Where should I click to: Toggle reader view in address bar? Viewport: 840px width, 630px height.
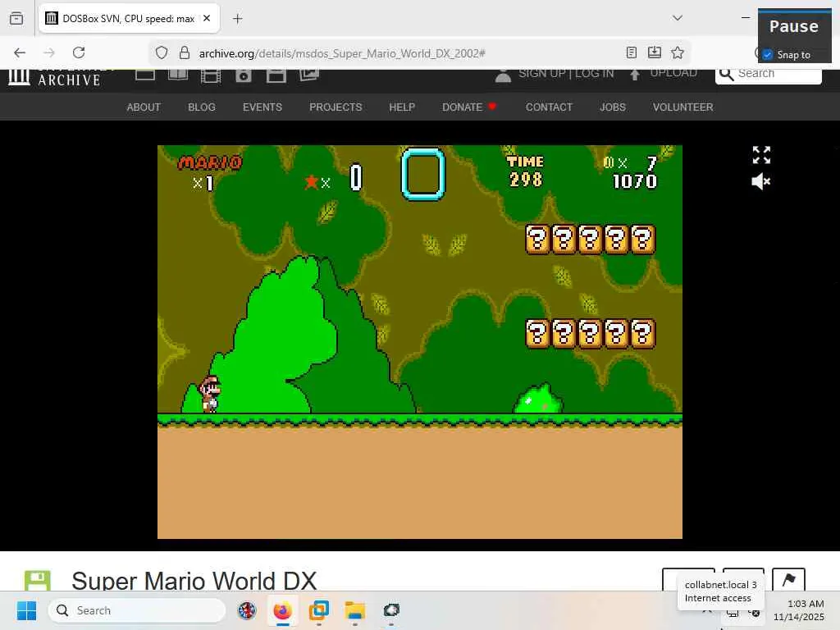(x=632, y=52)
